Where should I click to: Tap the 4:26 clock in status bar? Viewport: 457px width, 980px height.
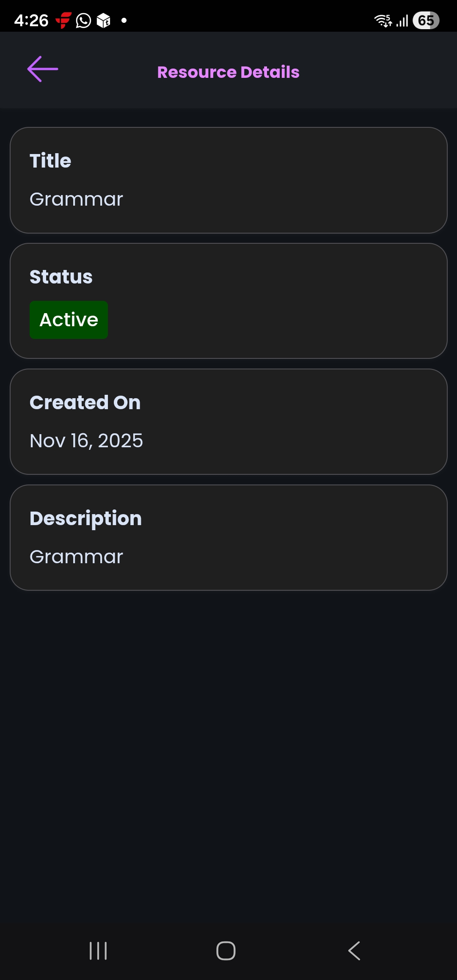[31, 20]
